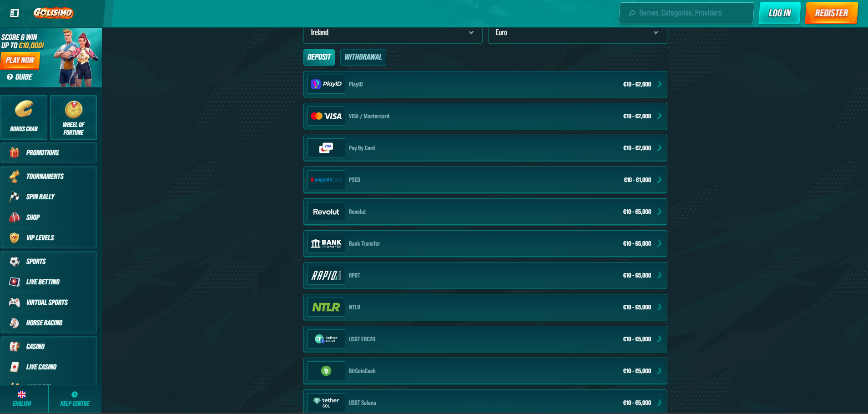Viewport: 868px width, 414px height.
Task: Click the "USDT Solana" label
Action: tap(362, 403)
